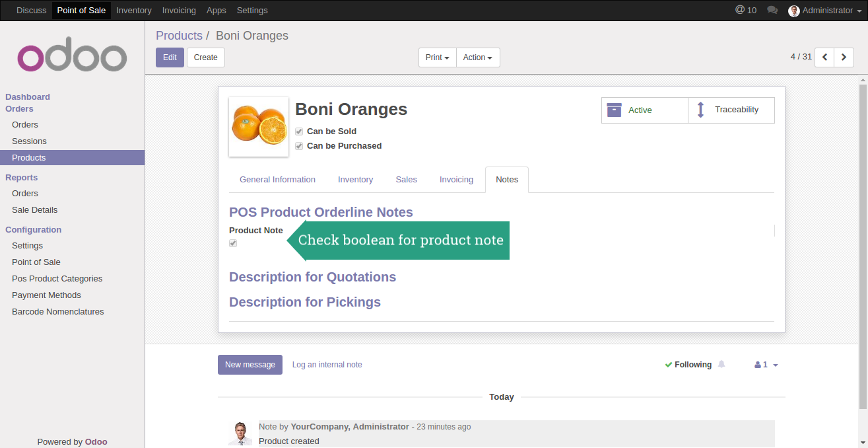
Task: Click Log an internal note
Action: [x=327, y=365]
